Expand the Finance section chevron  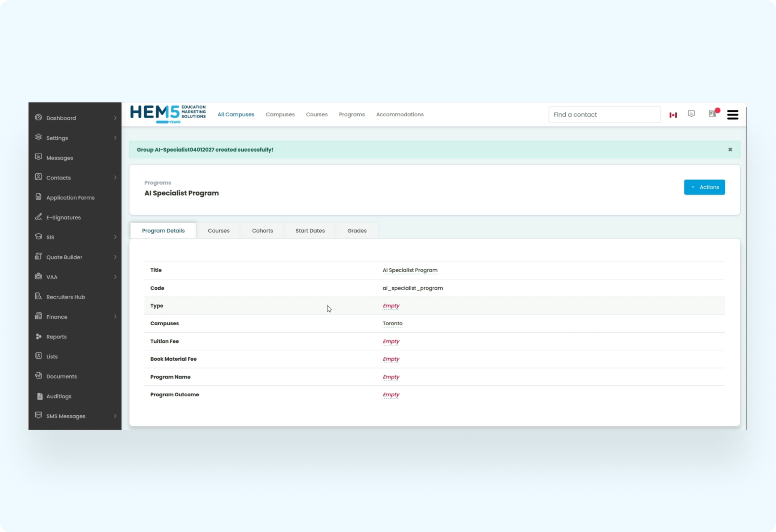[x=115, y=317]
